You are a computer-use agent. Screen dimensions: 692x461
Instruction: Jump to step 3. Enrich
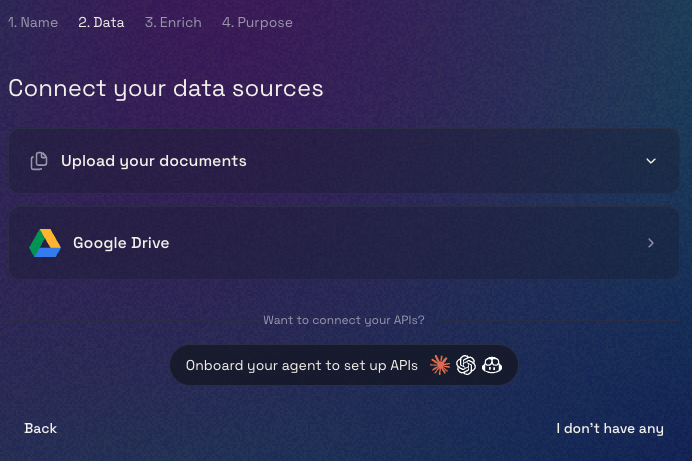point(173,22)
